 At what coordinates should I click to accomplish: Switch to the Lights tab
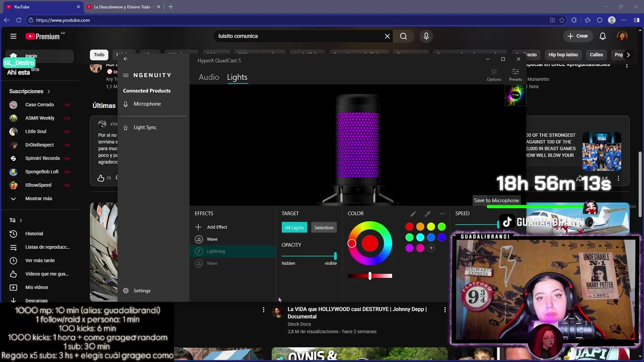pos(237,77)
